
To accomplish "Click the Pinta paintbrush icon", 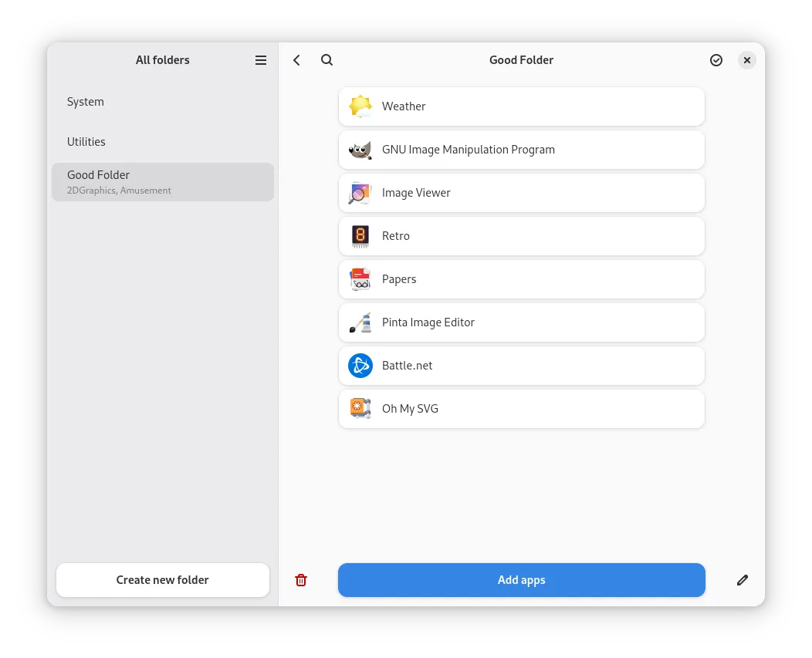I will pyautogui.click(x=360, y=322).
